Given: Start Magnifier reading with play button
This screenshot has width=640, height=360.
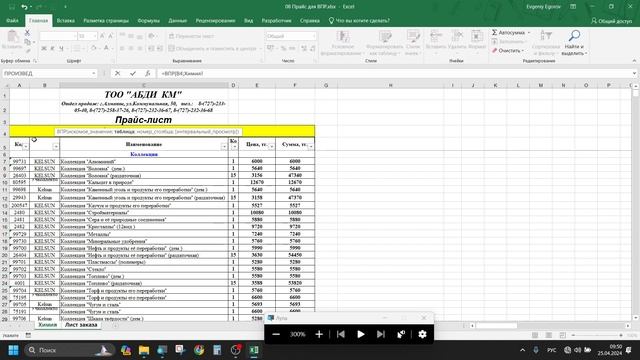Looking at the screenshot, I should coord(360,334).
